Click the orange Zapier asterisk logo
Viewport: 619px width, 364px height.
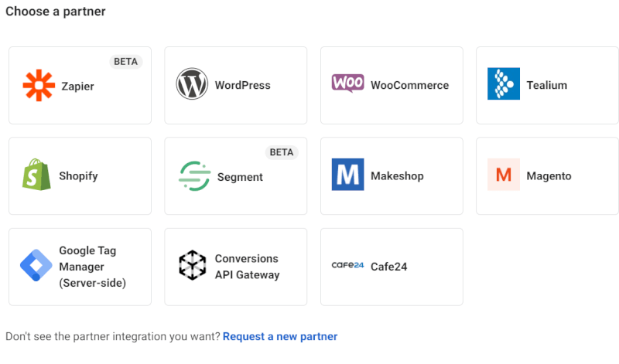(x=39, y=85)
